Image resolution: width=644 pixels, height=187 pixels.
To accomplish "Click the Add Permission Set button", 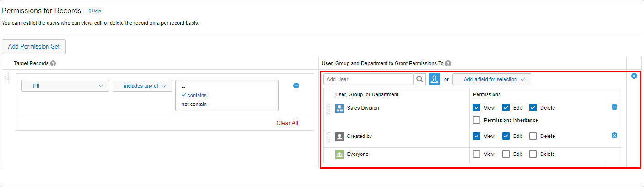I will pos(34,46).
